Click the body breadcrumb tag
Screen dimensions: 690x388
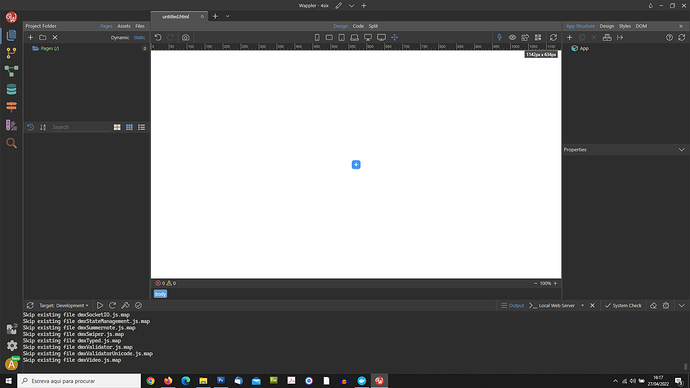point(160,294)
